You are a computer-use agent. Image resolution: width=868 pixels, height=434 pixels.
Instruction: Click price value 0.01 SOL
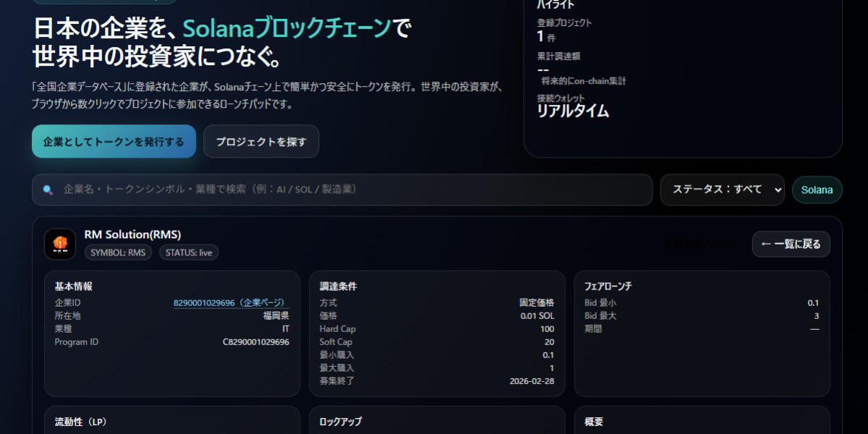[x=537, y=315]
